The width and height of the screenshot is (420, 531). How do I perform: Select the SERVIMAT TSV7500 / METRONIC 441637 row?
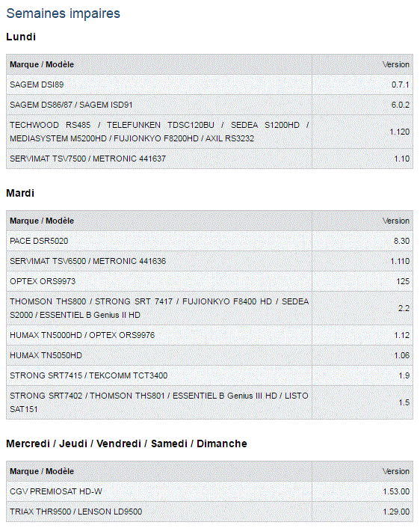209,159
